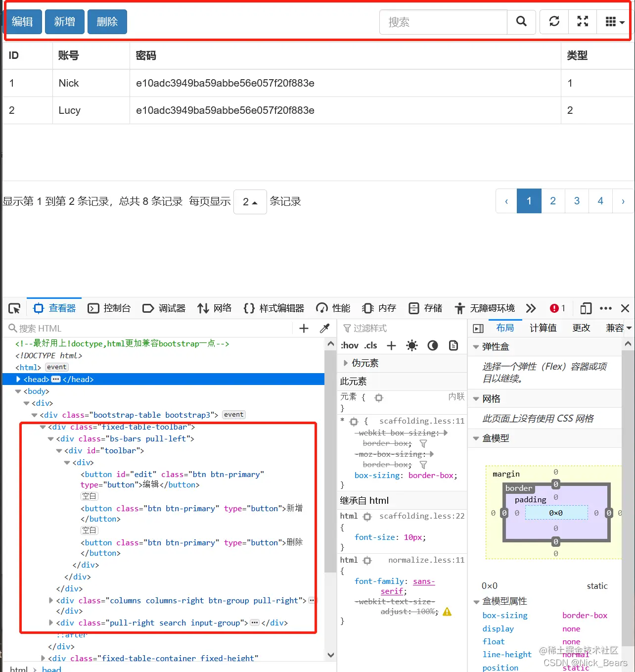Toggle the .cls class panel
The width and height of the screenshot is (635, 672).
pos(371,345)
